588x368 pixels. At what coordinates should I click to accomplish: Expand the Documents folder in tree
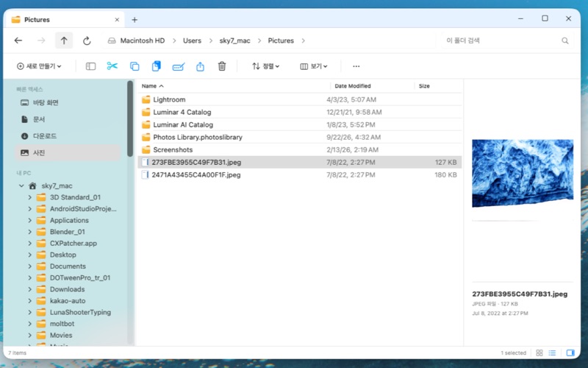point(29,266)
